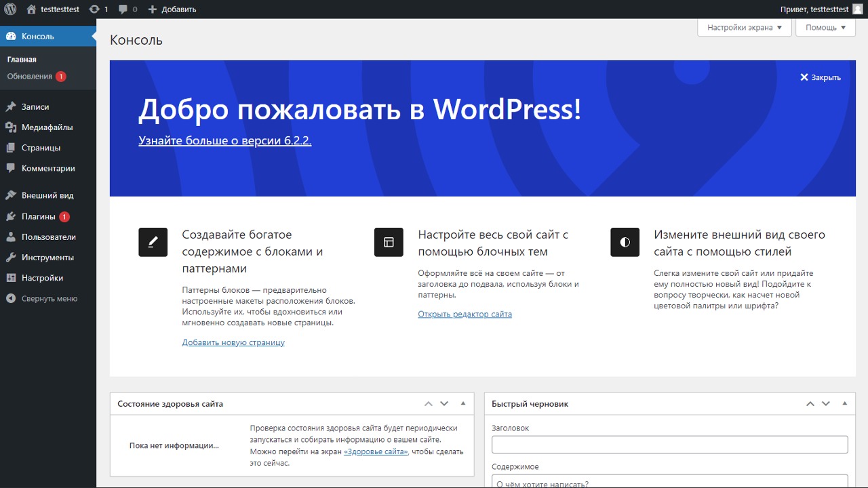The height and width of the screenshot is (488, 868).
Task: Click the pencil icon for blocks and patterns
Action: tap(153, 242)
